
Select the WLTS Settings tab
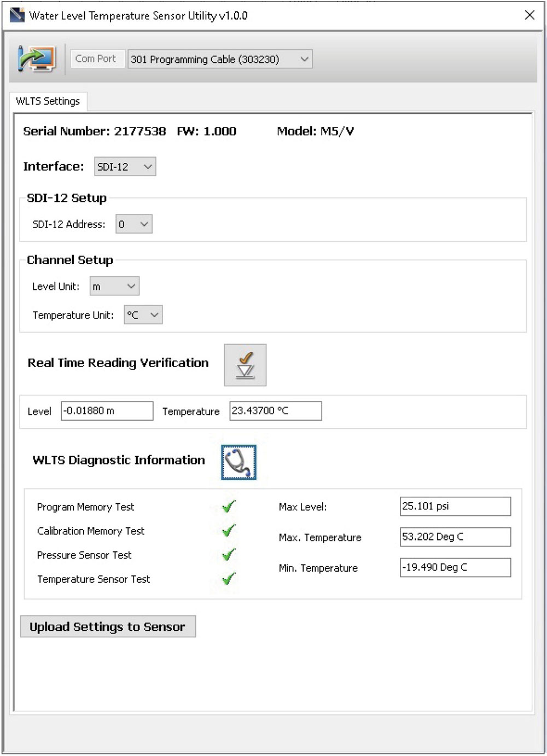[48, 101]
